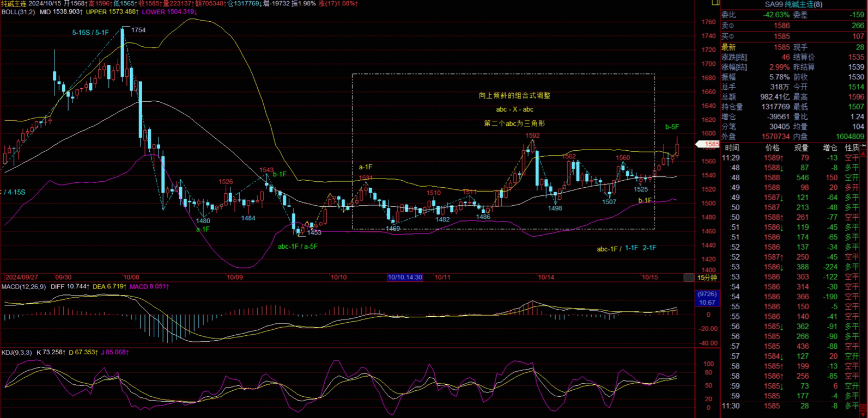Screen dimensions: 868x418
Task: Click the 卖 ask price 1586
Action: [x=782, y=26]
